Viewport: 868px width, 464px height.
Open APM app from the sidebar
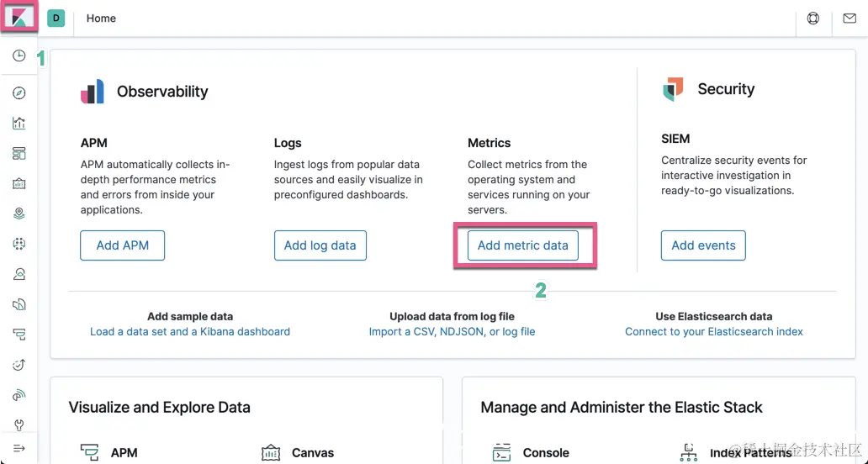pos(19,335)
